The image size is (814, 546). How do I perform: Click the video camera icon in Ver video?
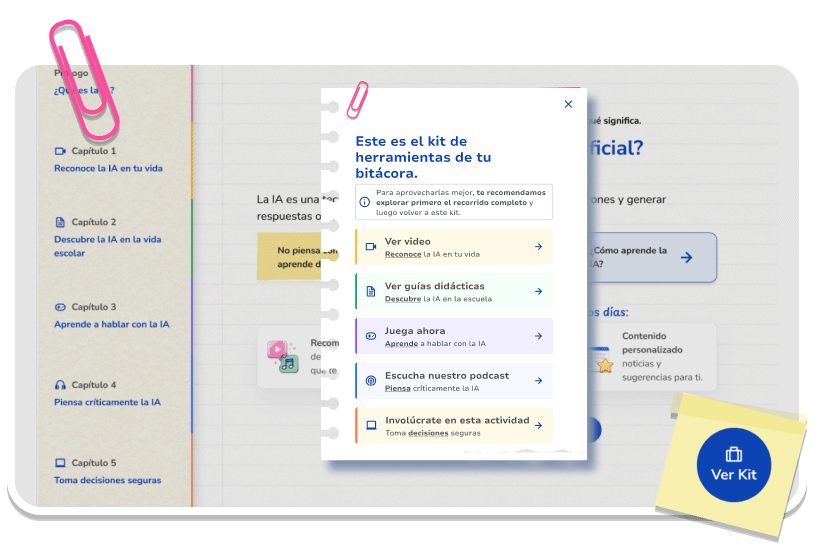click(371, 247)
